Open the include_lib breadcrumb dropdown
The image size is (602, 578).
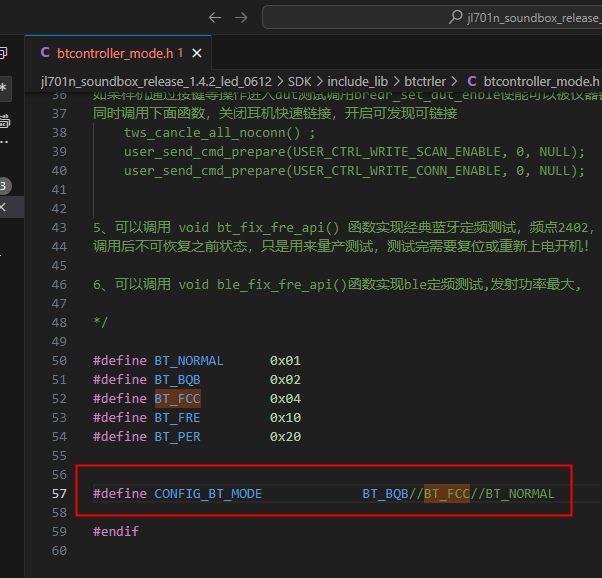pyautogui.click(x=357, y=81)
